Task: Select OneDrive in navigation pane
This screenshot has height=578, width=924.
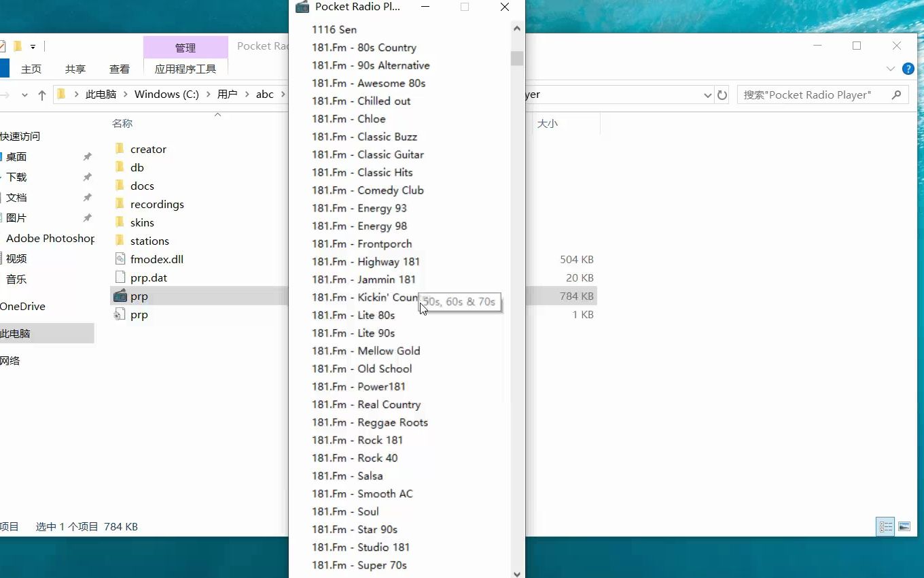Action: tap(22, 307)
